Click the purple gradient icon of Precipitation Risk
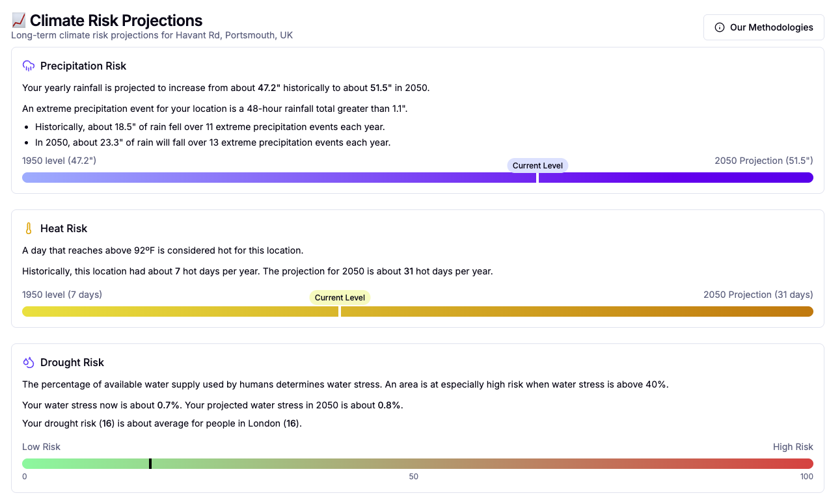829x504 pixels. tap(27, 66)
